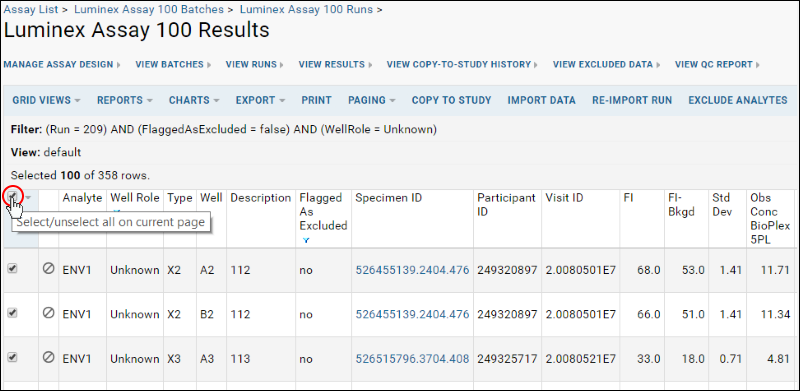
Task: Click the exclusion icon in the A2 row
Action: (48, 269)
